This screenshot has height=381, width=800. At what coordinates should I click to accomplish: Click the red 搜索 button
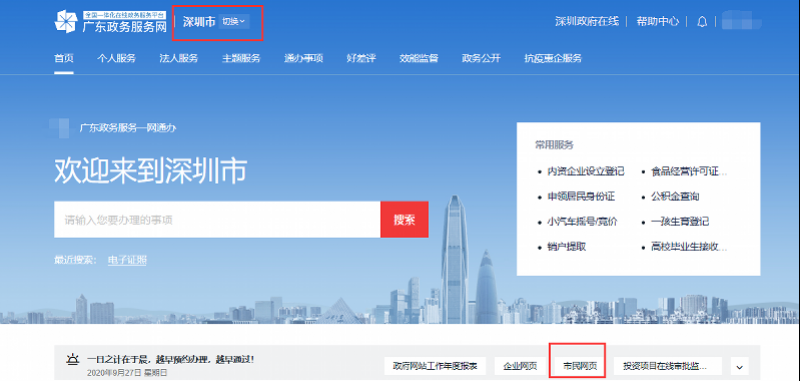pos(405,220)
